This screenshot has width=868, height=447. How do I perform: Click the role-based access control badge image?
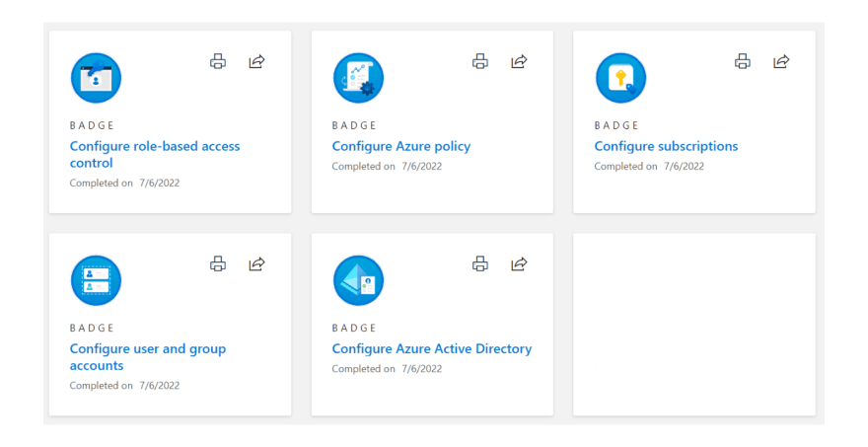(x=96, y=78)
